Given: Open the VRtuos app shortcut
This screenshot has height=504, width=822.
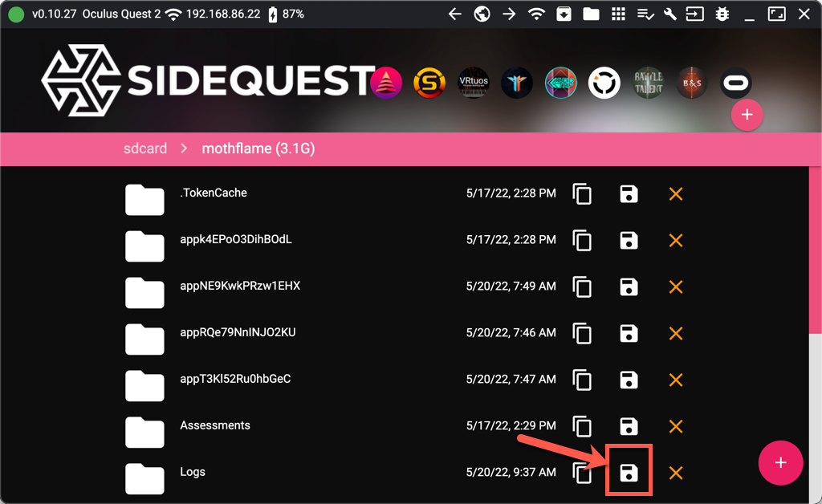Looking at the screenshot, I should [x=474, y=83].
